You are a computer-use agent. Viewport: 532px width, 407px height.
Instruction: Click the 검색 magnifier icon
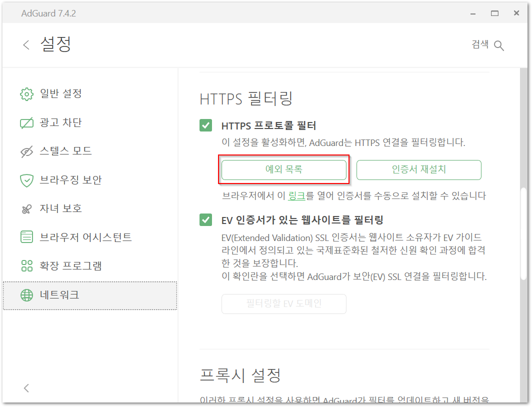499,45
